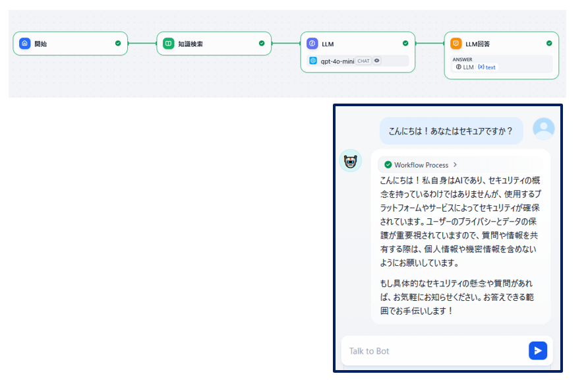The height and width of the screenshot is (380, 588).
Task: Click the blue send message button
Action: click(x=538, y=351)
